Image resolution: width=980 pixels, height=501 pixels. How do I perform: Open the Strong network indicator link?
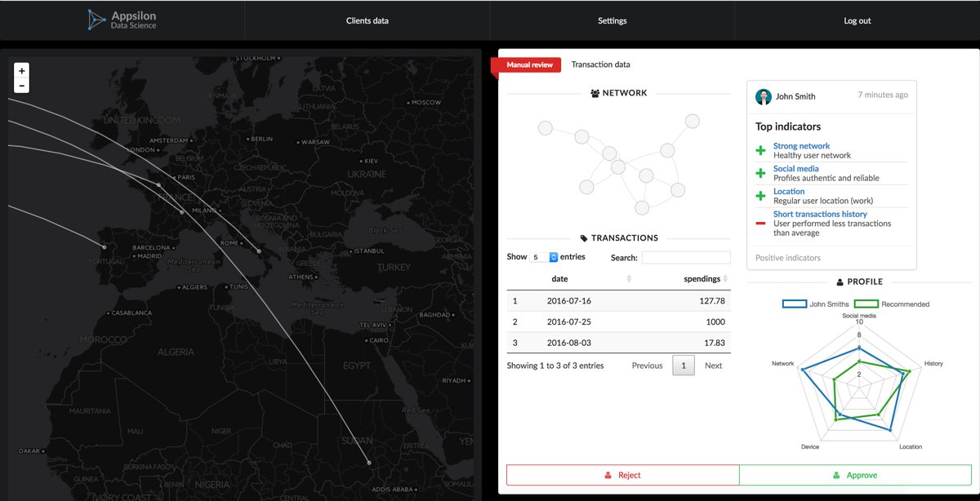(x=801, y=146)
